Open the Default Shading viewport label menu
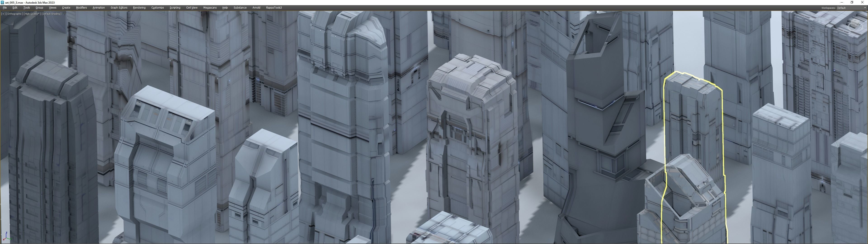Viewport: 868px width, 244px height. coord(51,14)
